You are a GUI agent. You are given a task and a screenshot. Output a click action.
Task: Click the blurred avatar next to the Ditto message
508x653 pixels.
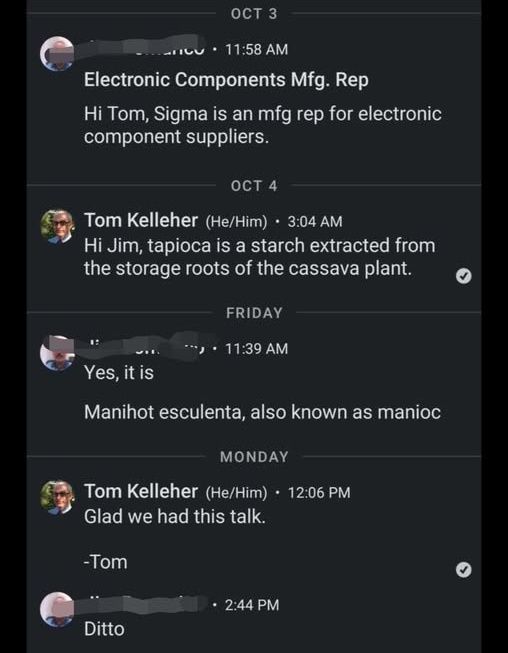coord(57,609)
